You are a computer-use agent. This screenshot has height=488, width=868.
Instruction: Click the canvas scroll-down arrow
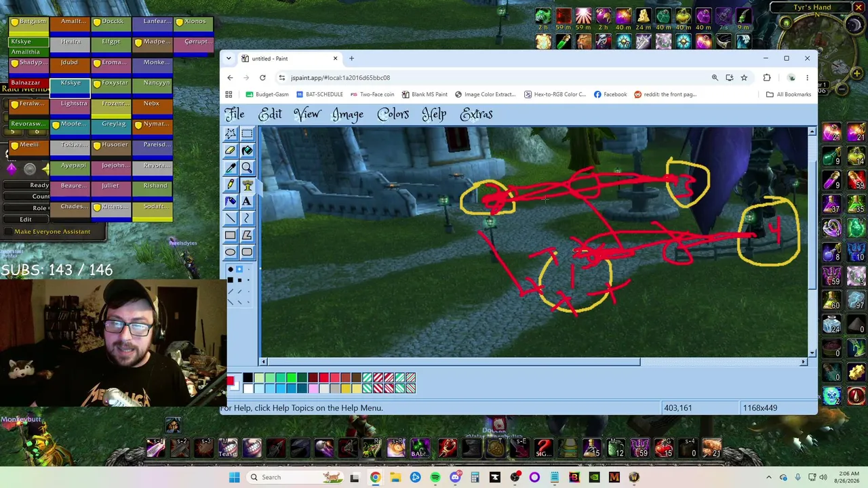[x=812, y=352]
